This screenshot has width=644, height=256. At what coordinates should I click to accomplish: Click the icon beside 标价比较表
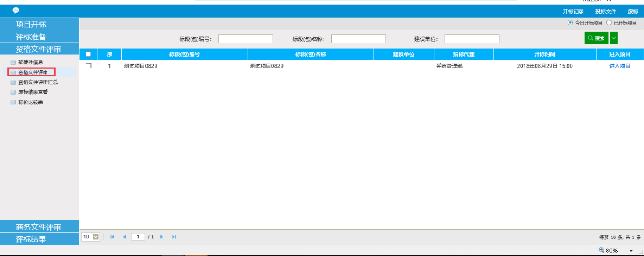click(13, 102)
